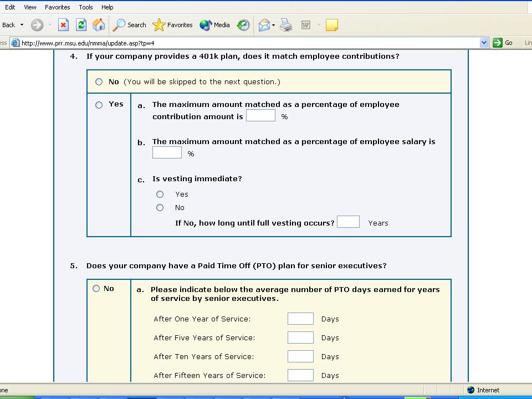Select No for 401k matching question

tap(99, 82)
